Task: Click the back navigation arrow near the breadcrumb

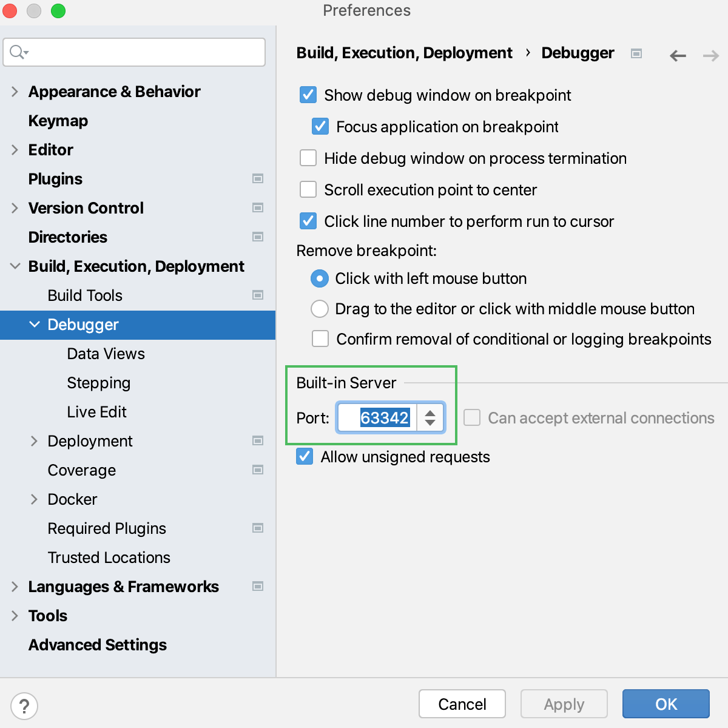Action: [678, 55]
